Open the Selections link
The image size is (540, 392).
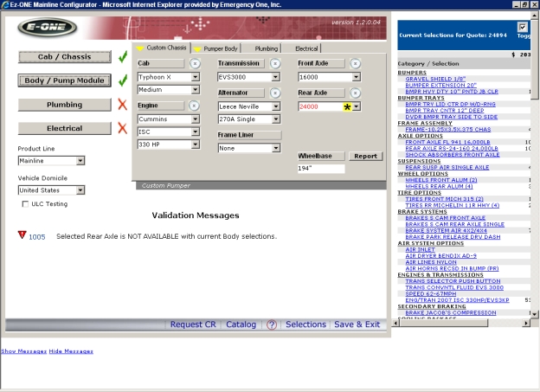[305, 325]
